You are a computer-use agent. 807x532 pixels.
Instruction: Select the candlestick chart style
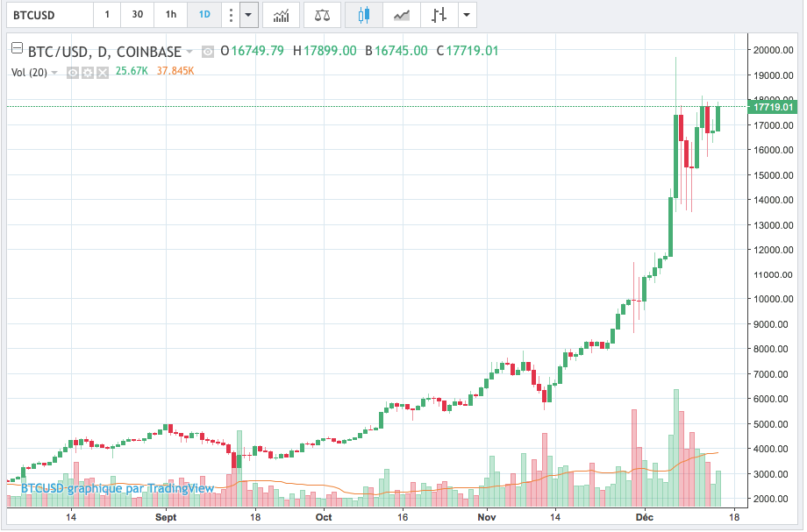coord(364,15)
